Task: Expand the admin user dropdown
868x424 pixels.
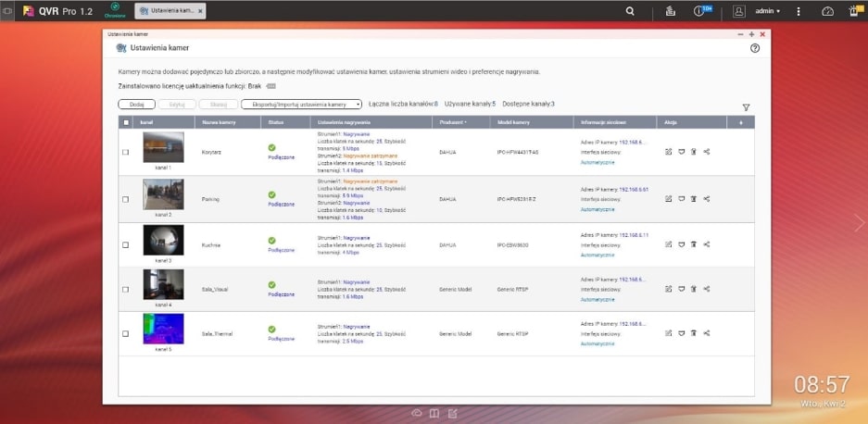Action: tap(768, 11)
